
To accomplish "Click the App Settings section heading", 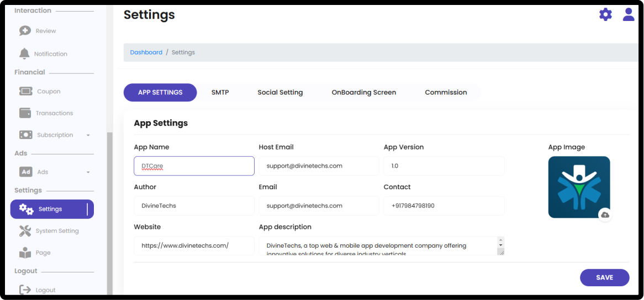I will point(161,123).
